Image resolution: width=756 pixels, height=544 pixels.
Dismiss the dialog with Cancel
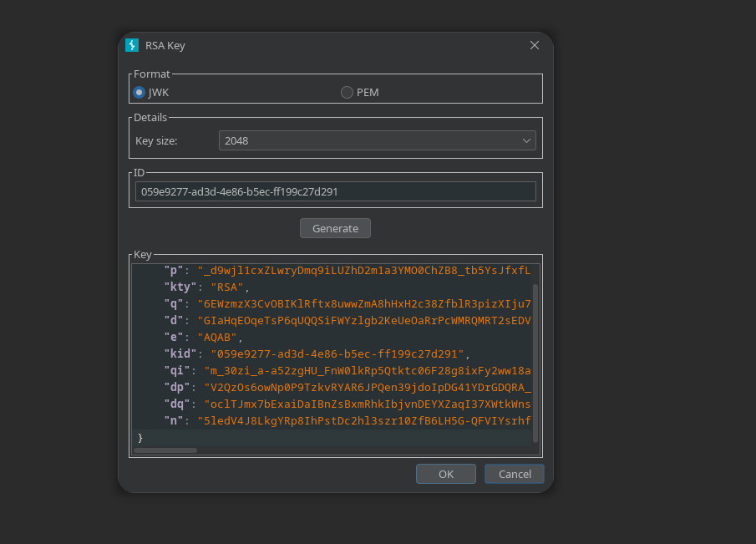click(515, 474)
